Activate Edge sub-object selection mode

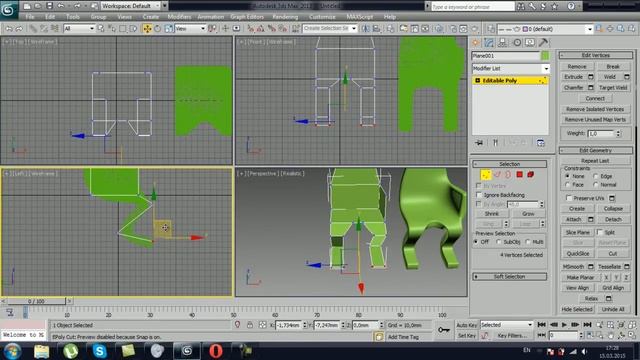(x=497, y=175)
